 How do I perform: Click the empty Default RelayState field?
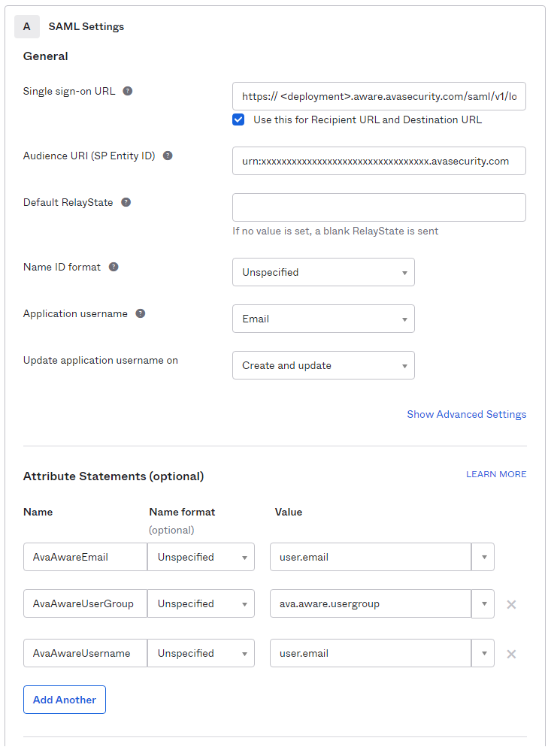click(x=379, y=207)
